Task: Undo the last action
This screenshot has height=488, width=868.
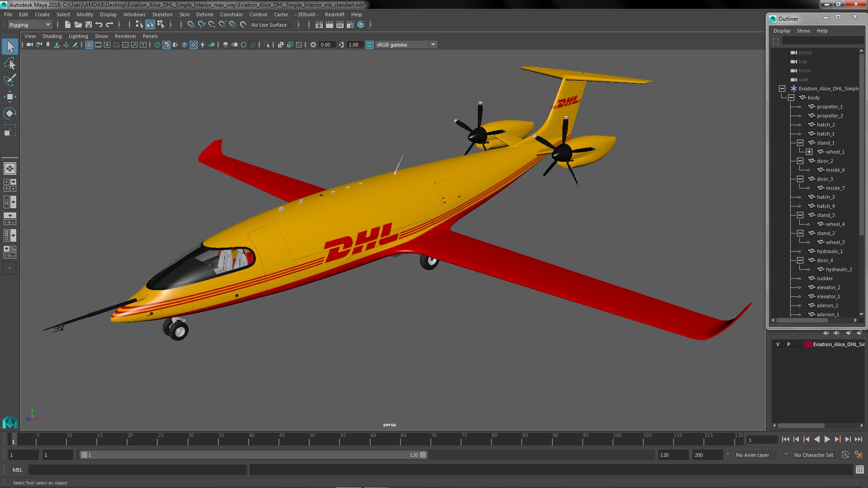Action: coord(99,25)
